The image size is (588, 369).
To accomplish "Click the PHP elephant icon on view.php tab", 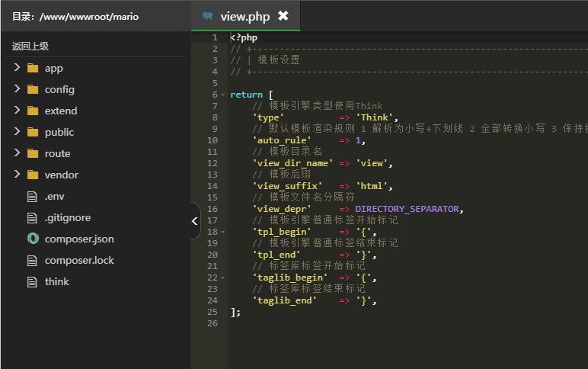I will [x=207, y=16].
